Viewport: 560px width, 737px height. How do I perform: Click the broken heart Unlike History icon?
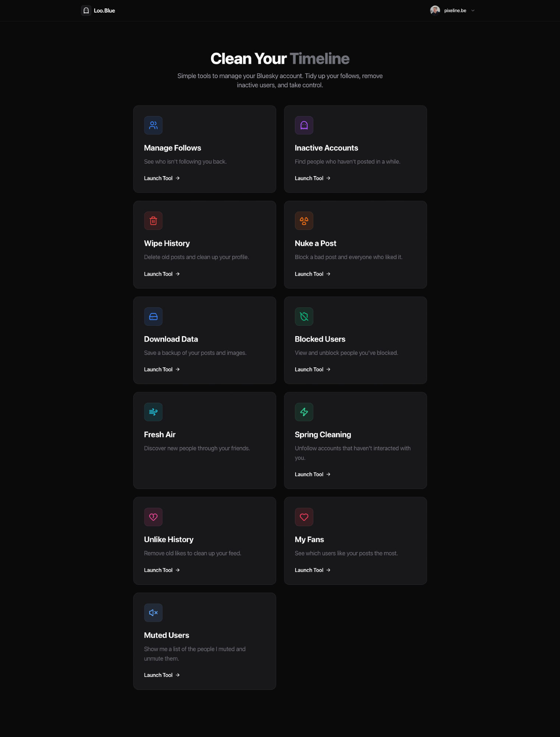click(x=153, y=517)
